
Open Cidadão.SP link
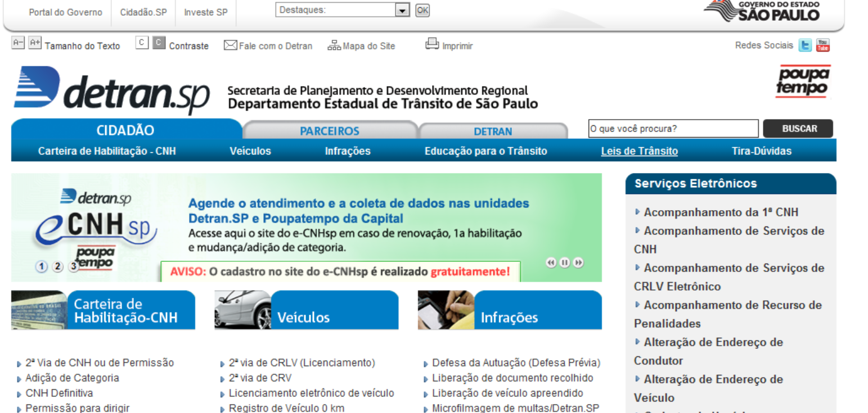tap(143, 12)
